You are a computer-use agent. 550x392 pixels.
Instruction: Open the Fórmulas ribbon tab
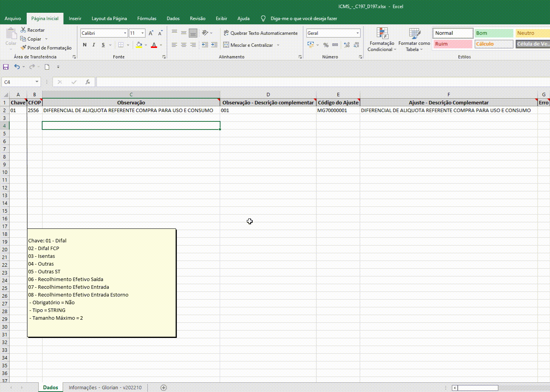click(x=147, y=19)
